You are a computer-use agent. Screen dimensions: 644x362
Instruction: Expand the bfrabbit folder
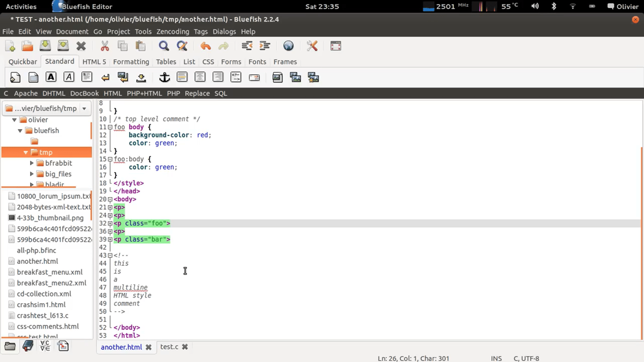(x=31, y=163)
